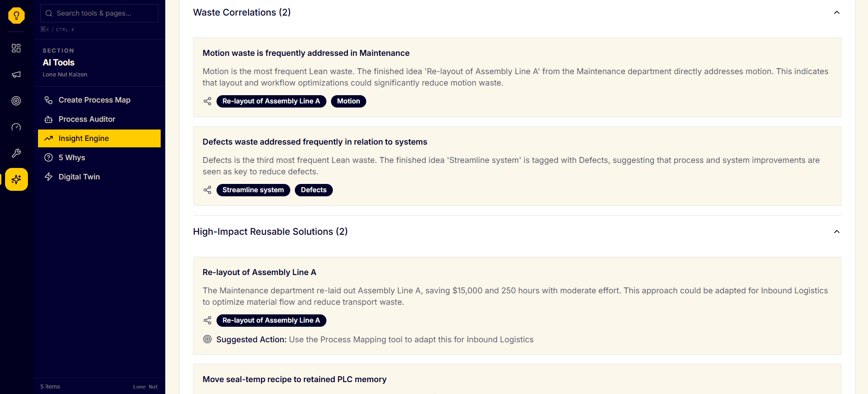868x394 pixels.
Task: Select the target icon in sidebar rail
Action: tap(16, 101)
